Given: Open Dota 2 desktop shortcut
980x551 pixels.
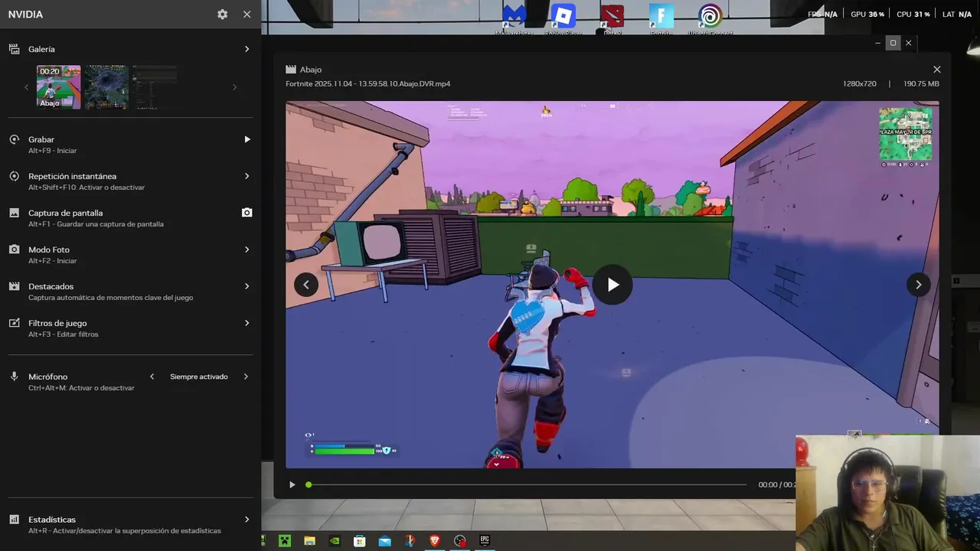Looking at the screenshot, I should click(612, 18).
